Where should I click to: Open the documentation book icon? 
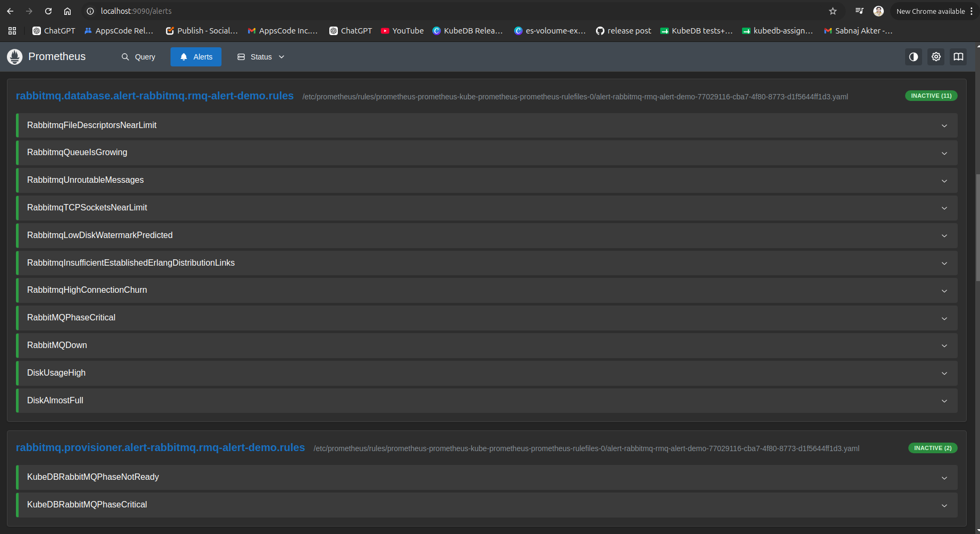[x=958, y=57]
